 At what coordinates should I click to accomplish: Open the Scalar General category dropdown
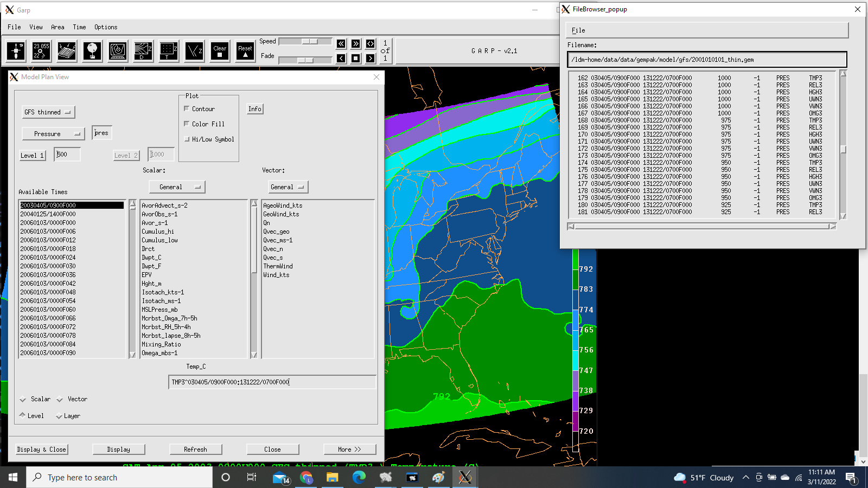pyautogui.click(x=177, y=187)
